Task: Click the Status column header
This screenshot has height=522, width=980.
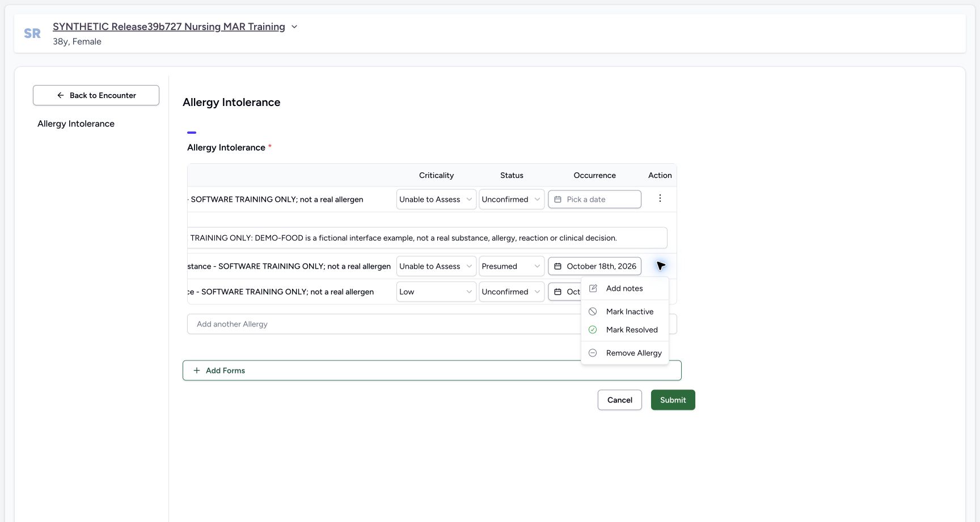Action: click(x=512, y=175)
